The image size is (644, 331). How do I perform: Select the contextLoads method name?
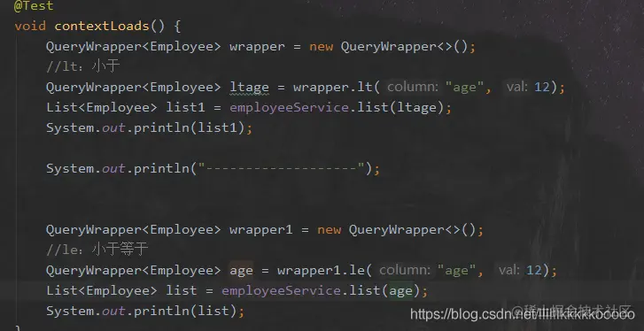pyautogui.click(x=102, y=27)
